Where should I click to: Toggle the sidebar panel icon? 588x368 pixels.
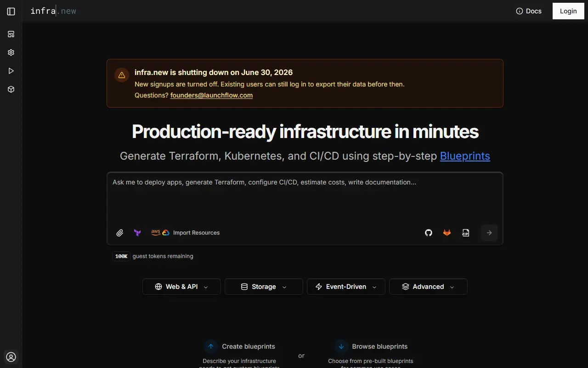(11, 11)
